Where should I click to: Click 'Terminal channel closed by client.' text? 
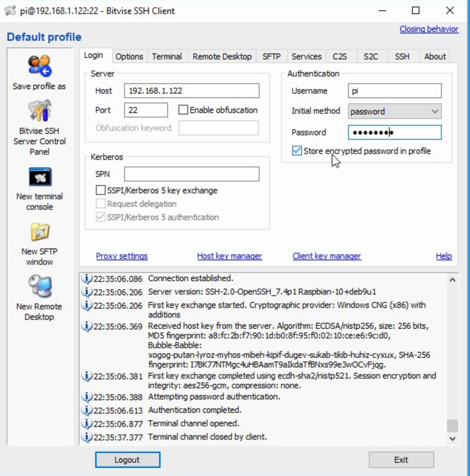(207, 437)
